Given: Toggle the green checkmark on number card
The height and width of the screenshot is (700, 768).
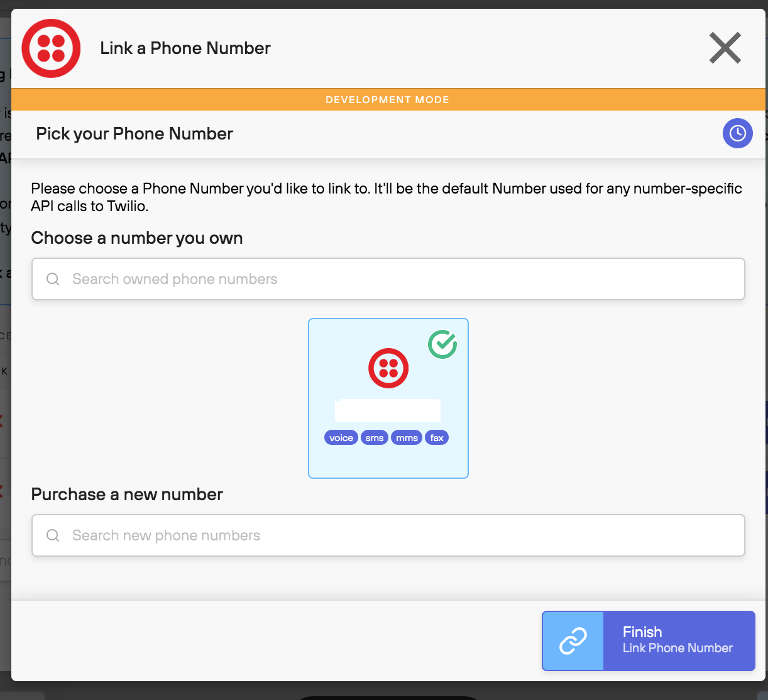Looking at the screenshot, I should tap(442, 344).
